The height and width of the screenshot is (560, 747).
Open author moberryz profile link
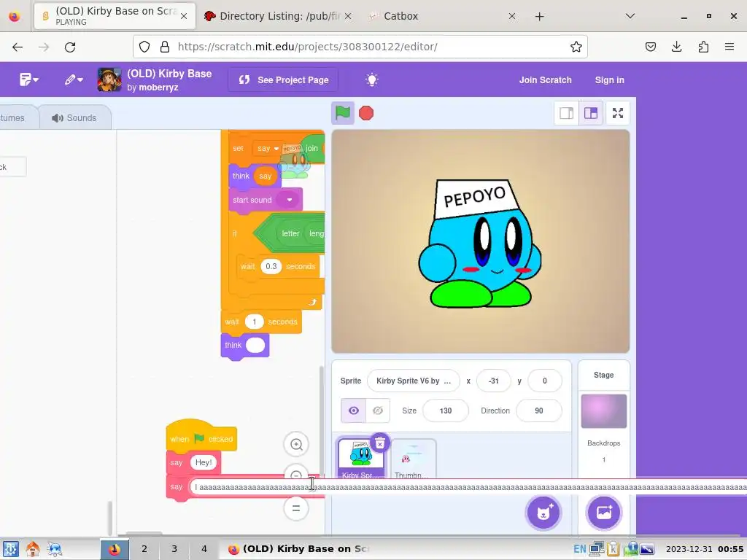point(158,87)
